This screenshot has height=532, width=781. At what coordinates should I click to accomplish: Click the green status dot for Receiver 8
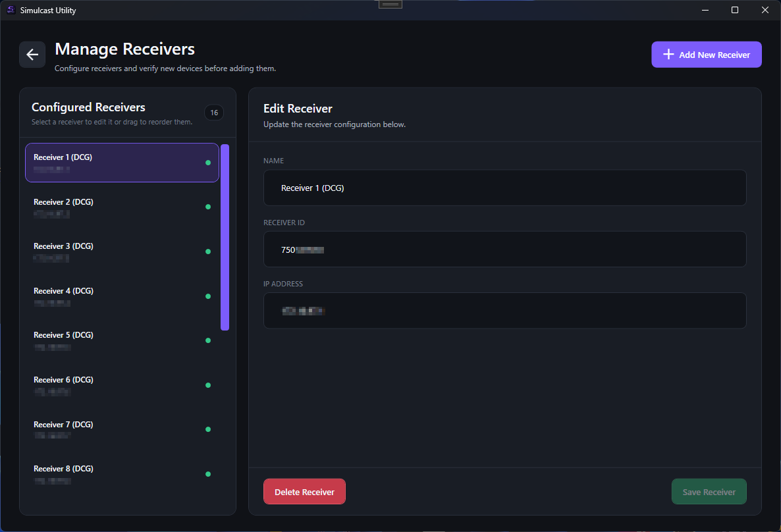click(208, 474)
